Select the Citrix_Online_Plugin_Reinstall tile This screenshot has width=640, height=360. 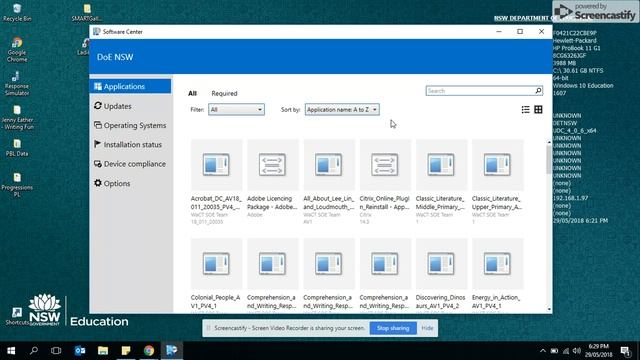[x=385, y=182]
